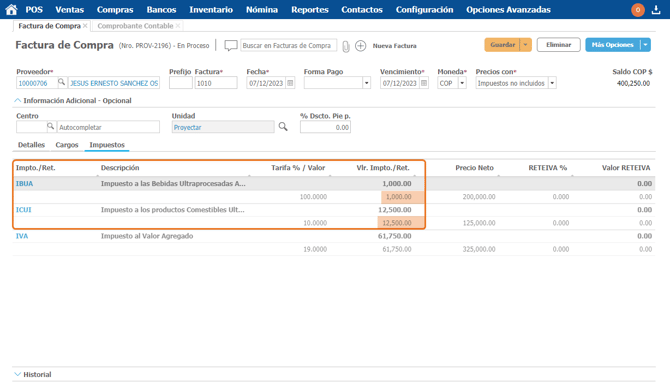Open the Inventario menu
Screen dimensions: 670x383
pyautogui.click(x=211, y=9)
